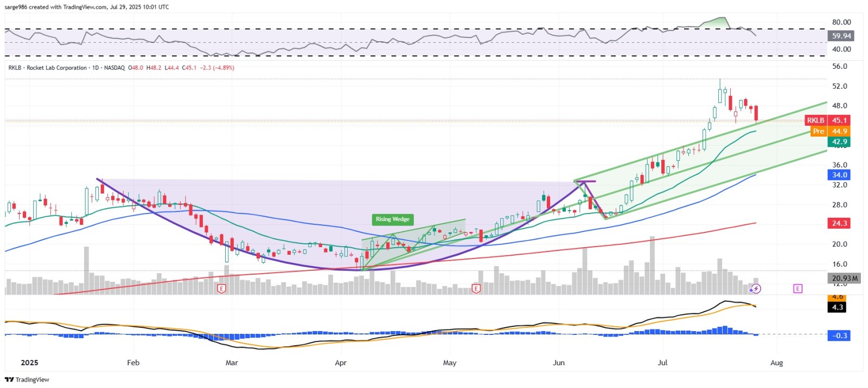The width and height of the screenshot is (868, 388).
Task: Click the orange Pre 44.9 price label
Action: pyautogui.click(x=831, y=131)
